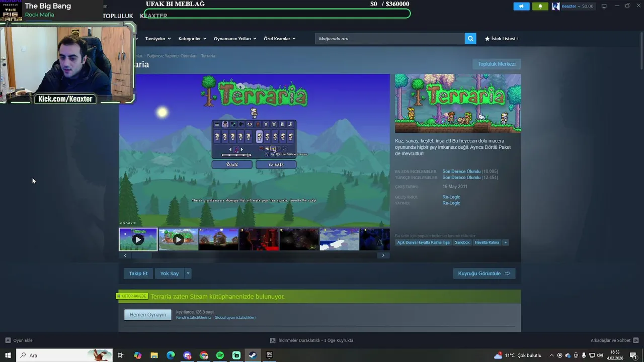Open the notifications bell
The width and height of the screenshot is (644, 362).
pyautogui.click(x=540, y=6)
